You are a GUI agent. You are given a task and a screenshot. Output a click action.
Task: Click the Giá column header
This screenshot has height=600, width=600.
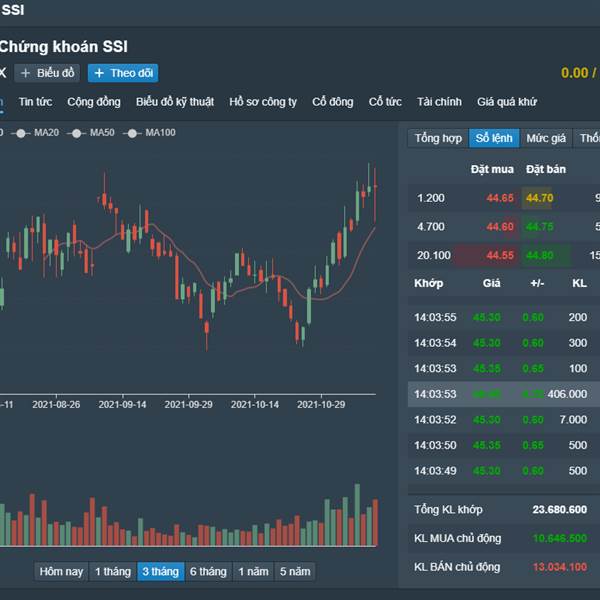(x=491, y=284)
